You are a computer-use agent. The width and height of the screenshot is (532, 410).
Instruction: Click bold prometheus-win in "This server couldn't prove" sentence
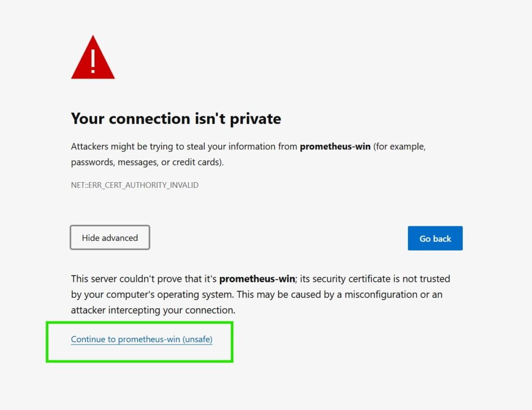257,279
